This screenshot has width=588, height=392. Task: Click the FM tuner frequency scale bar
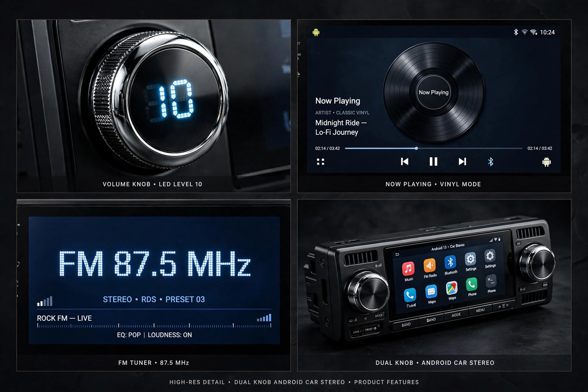tap(154, 326)
